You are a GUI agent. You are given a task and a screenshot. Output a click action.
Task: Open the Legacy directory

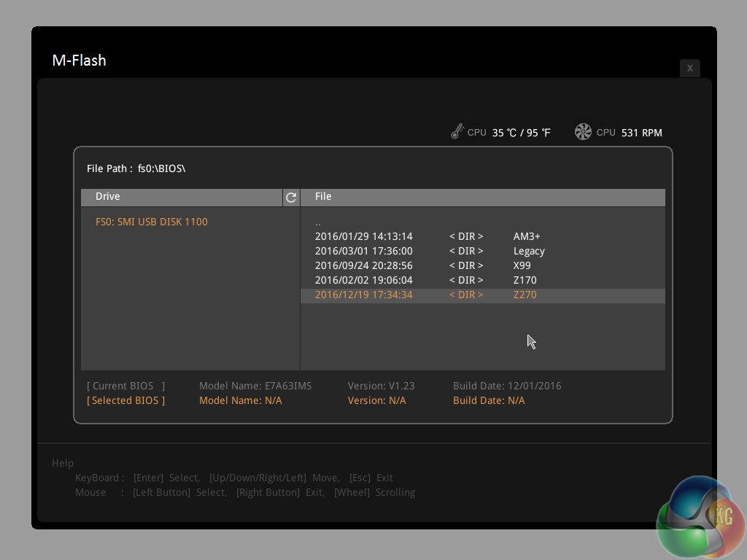[x=529, y=251]
